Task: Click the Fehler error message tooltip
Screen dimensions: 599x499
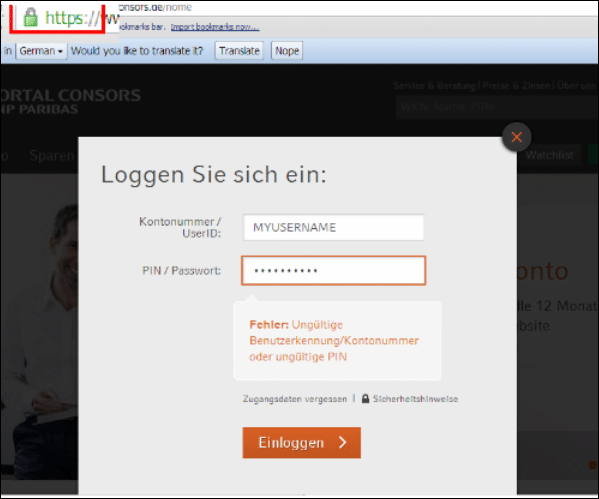Action: point(337,340)
